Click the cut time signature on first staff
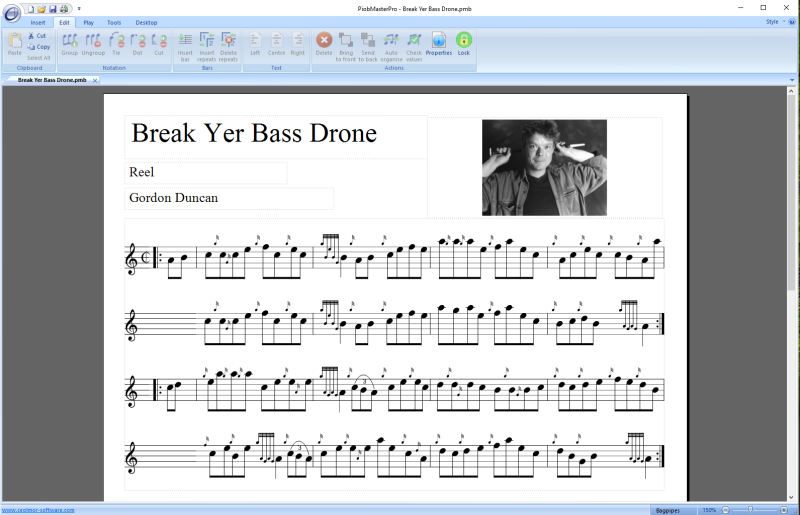The width and height of the screenshot is (800, 515). [145, 258]
